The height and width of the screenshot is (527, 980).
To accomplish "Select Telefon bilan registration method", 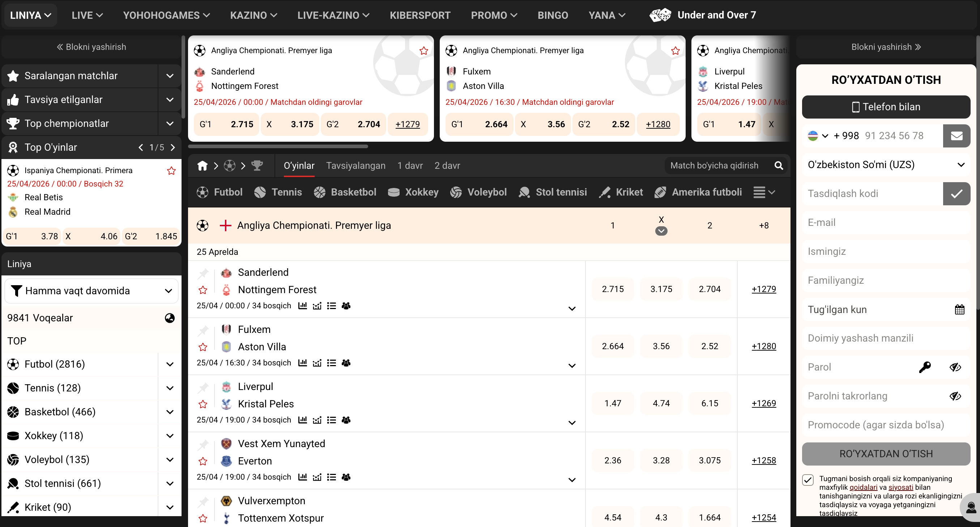I will point(886,107).
